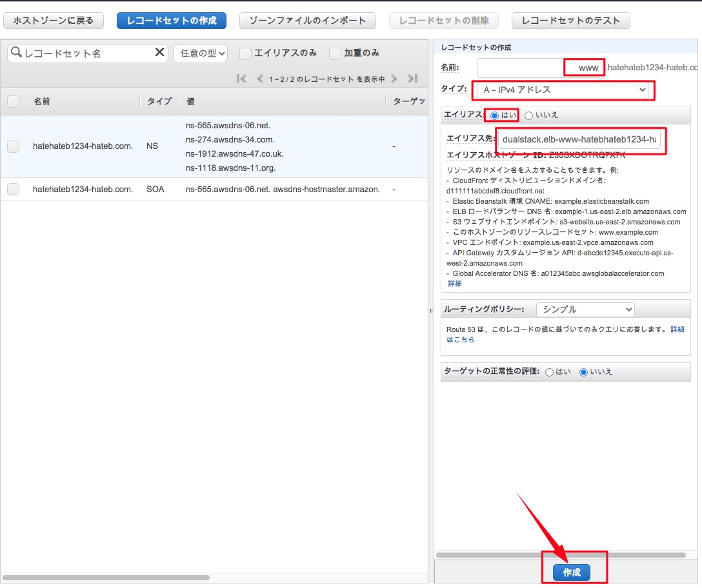Clear the record set search with the X icon
Screen dimensions: 702x588
coord(159,52)
